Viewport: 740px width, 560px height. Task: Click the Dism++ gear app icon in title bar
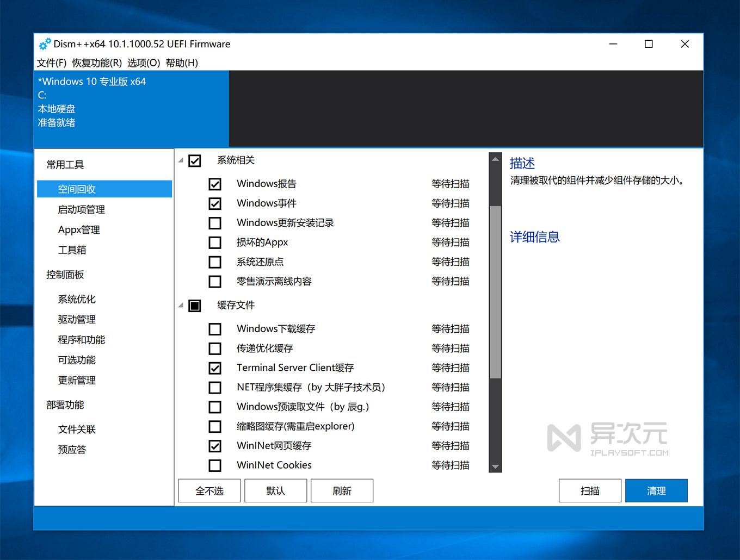pyautogui.click(x=45, y=44)
